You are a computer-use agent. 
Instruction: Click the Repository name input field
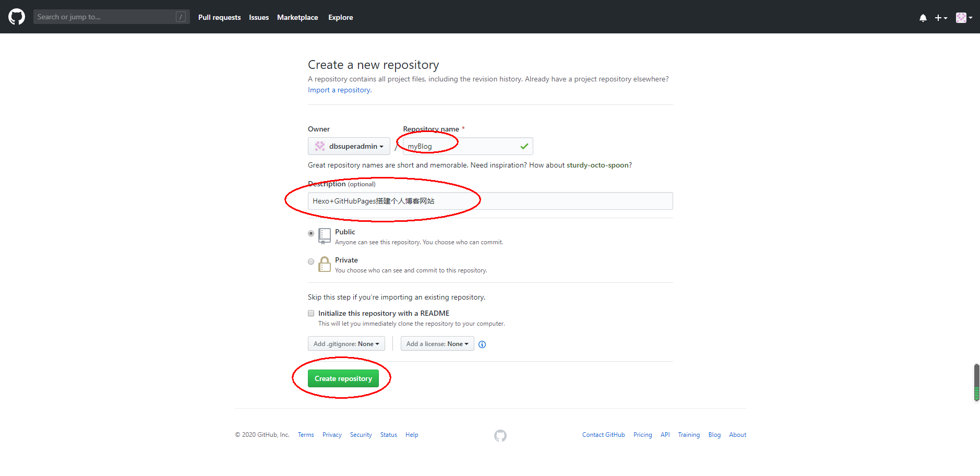[468, 146]
